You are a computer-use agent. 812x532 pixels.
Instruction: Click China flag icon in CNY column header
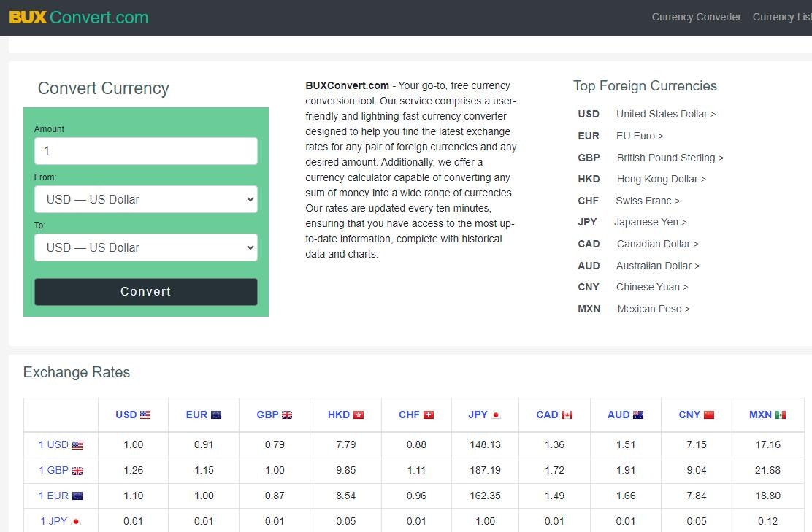click(709, 415)
